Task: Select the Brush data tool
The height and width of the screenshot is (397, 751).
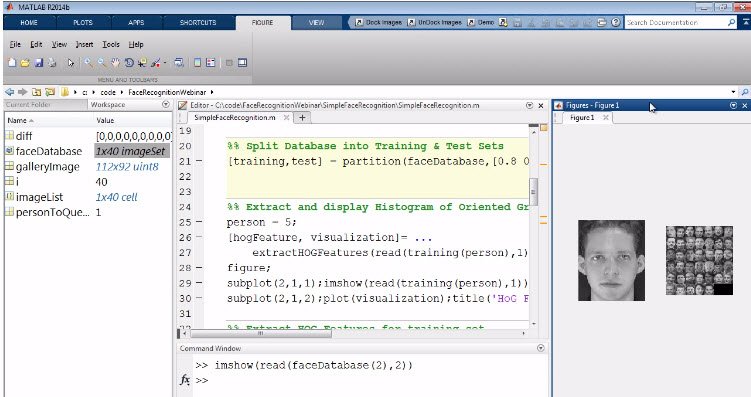Action: 156,63
